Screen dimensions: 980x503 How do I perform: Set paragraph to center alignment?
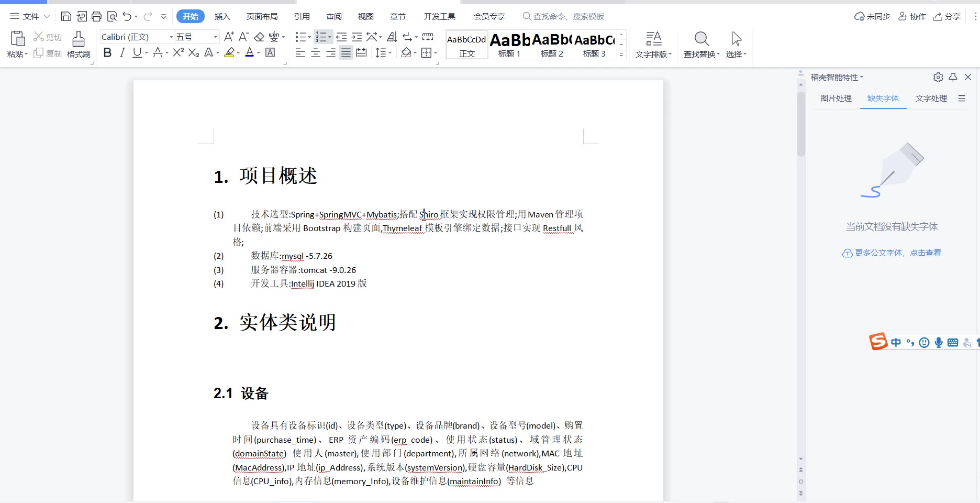click(x=316, y=52)
